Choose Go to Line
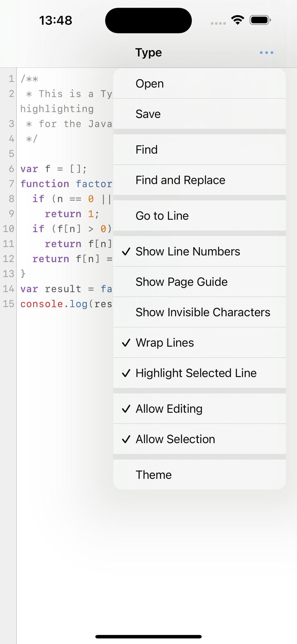 pos(200,216)
